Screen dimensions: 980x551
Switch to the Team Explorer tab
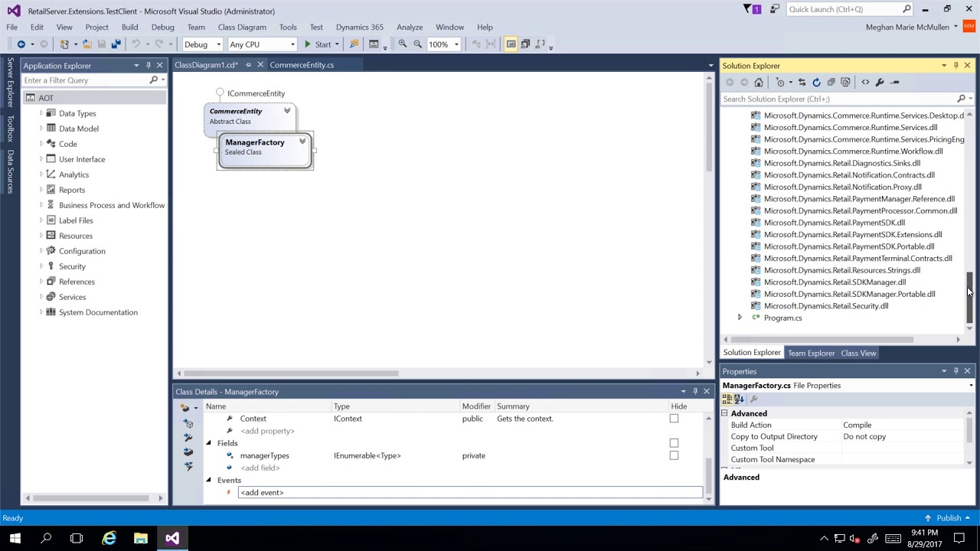(811, 353)
